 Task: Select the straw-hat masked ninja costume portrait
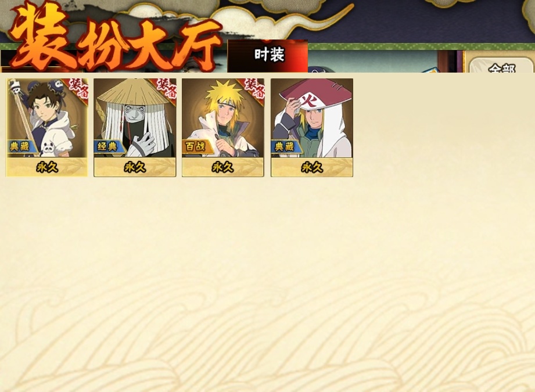coord(135,118)
